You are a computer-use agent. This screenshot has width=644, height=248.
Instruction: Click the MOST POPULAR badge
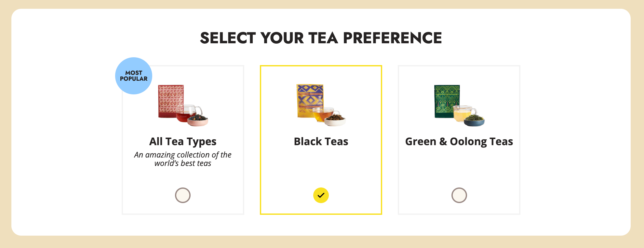point(133,76)
